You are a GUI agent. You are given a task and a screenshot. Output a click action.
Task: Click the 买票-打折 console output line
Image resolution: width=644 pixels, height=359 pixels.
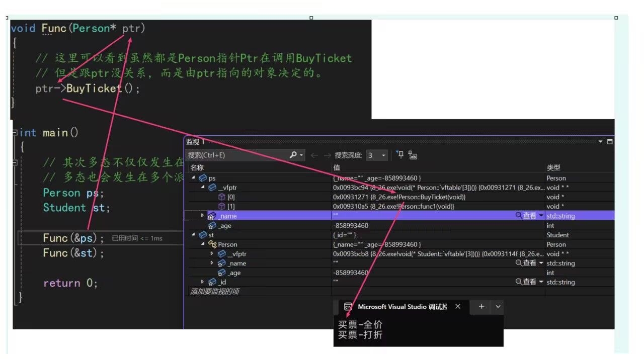coord(360,335)
